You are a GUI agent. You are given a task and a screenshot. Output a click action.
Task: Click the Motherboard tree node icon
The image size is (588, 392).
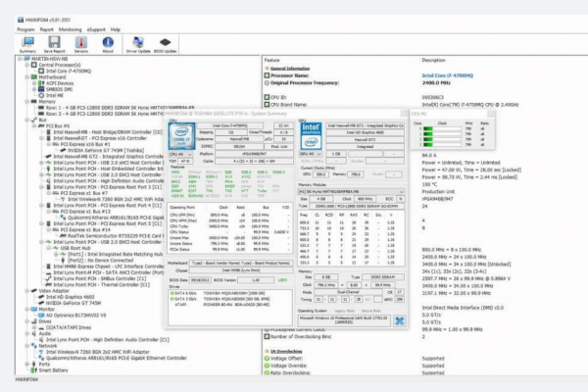[x=34, y=76]
